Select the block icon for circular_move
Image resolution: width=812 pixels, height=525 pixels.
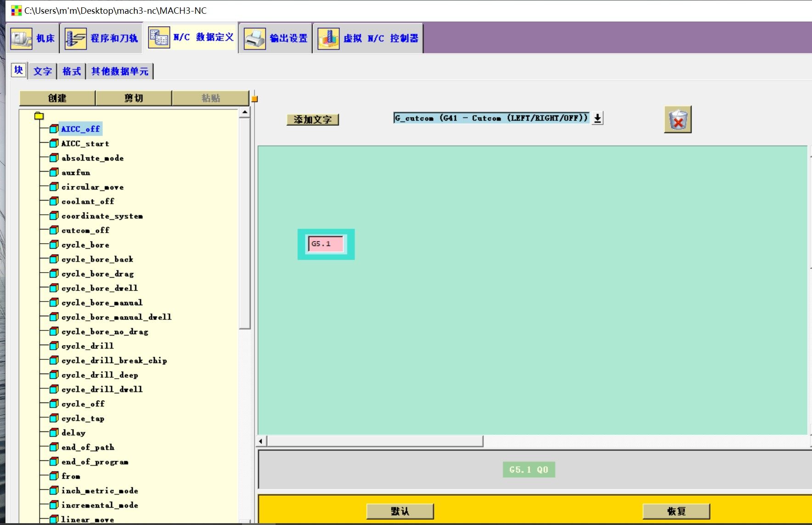(54, 187)
